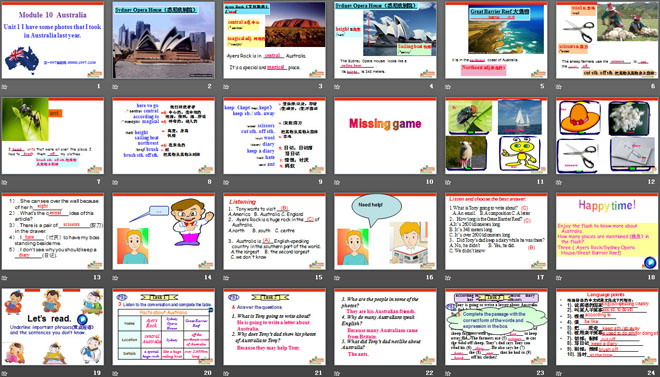660x377 pixels.
Task: Select the Module 10 Australia title slide
Action: [53, 40]
